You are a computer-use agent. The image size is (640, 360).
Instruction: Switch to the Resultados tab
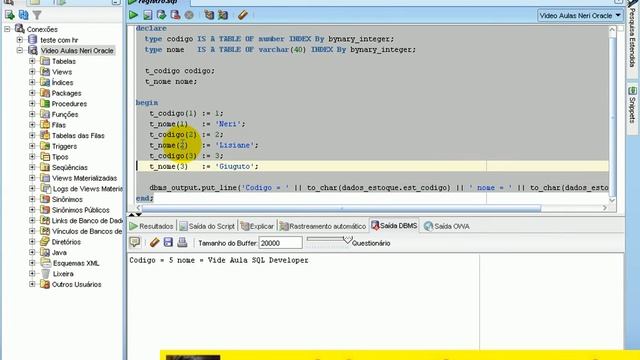151,226
